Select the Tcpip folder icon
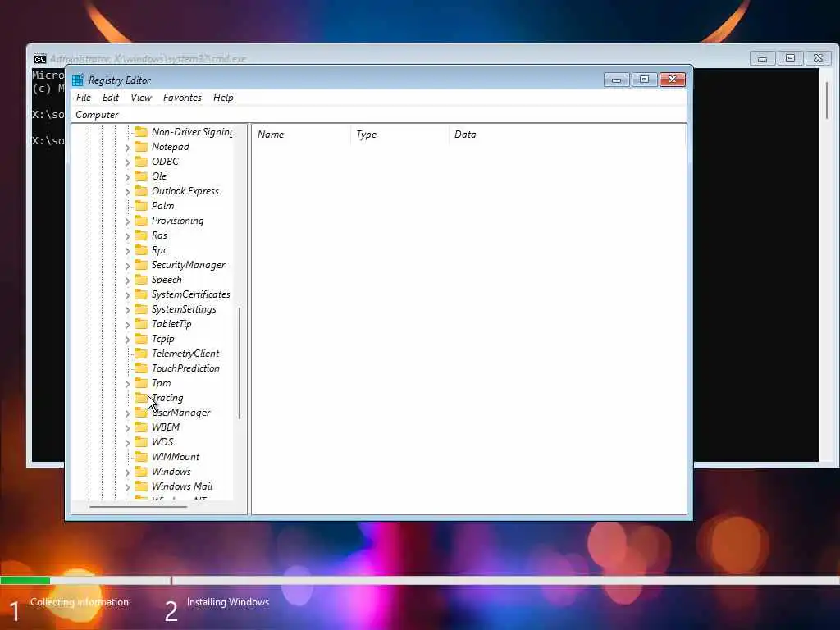Viewport: 840px width, 630px height. tap(141, 338)
